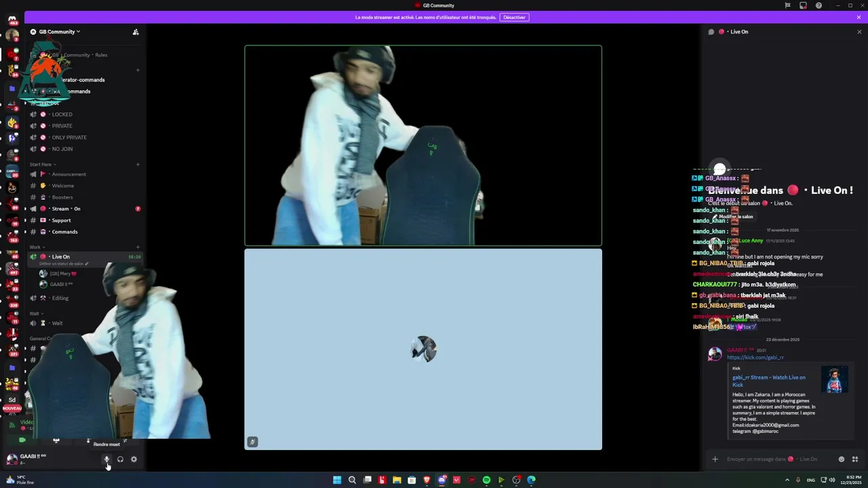The image size is (868, 488).
Task: Close the Live On chat panel
Action: pyautogui.click(x=859, y=32)
